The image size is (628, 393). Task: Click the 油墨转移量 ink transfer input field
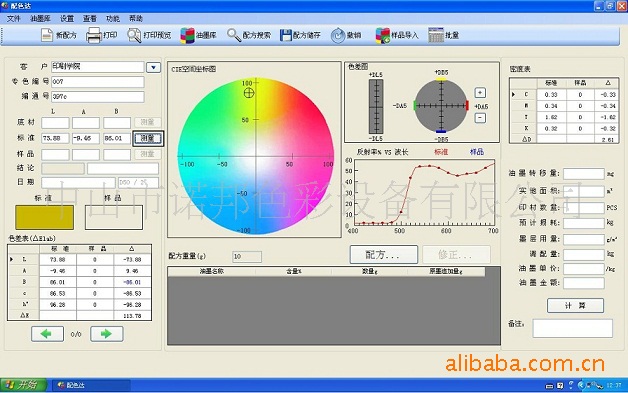point(584,173)
